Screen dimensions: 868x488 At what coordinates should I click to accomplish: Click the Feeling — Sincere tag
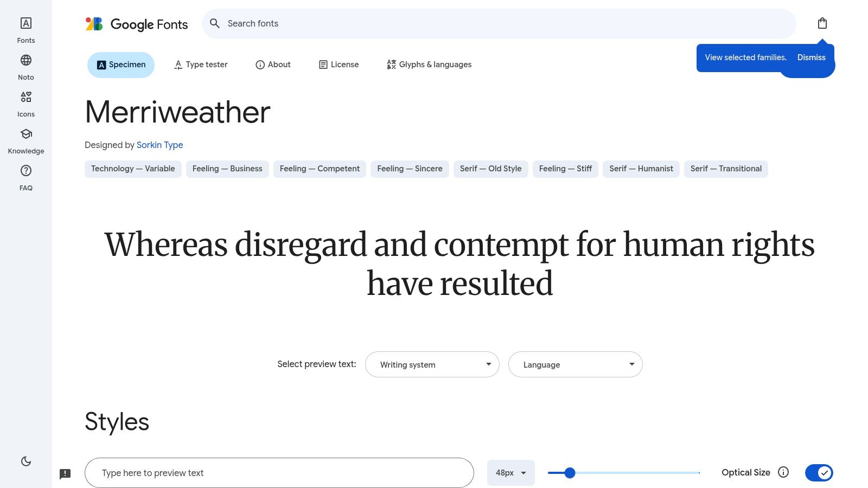point(410,169)
